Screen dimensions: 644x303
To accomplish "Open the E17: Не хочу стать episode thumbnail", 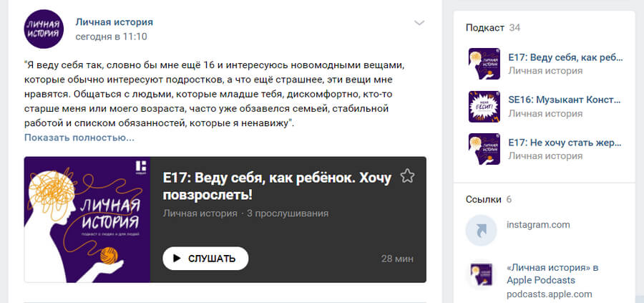I will click(484, 148).
